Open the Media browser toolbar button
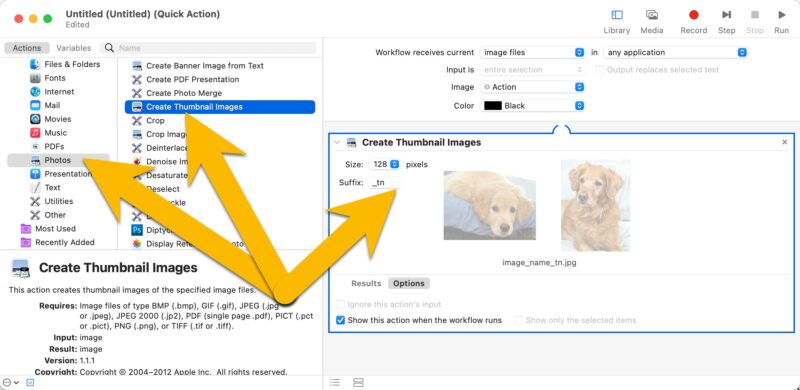Image resolution: width=800 pixels, height=390 pixels. point(652,22)
